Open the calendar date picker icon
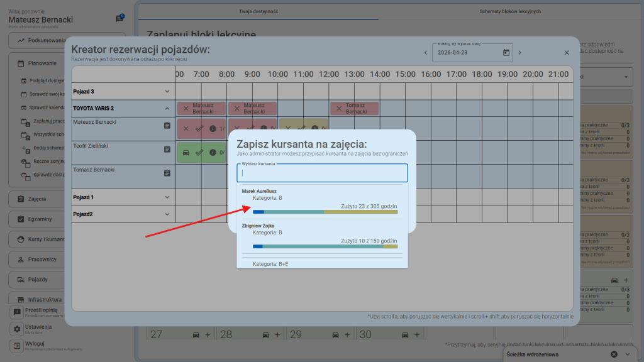The height and width of the screenshot is (362, 644). (x=506, y=53)
